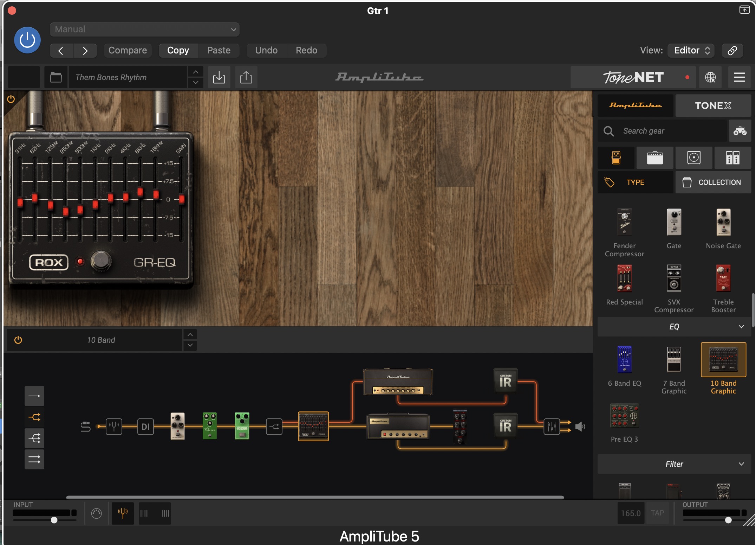The width and height of the screenshot is (756, 545).
Task: Collapse the EQ gear section
Action: [674, 327]
